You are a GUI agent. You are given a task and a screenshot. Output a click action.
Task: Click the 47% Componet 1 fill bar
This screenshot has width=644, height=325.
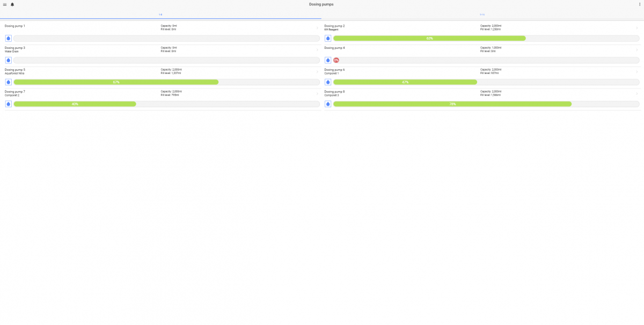click(405, 82)
